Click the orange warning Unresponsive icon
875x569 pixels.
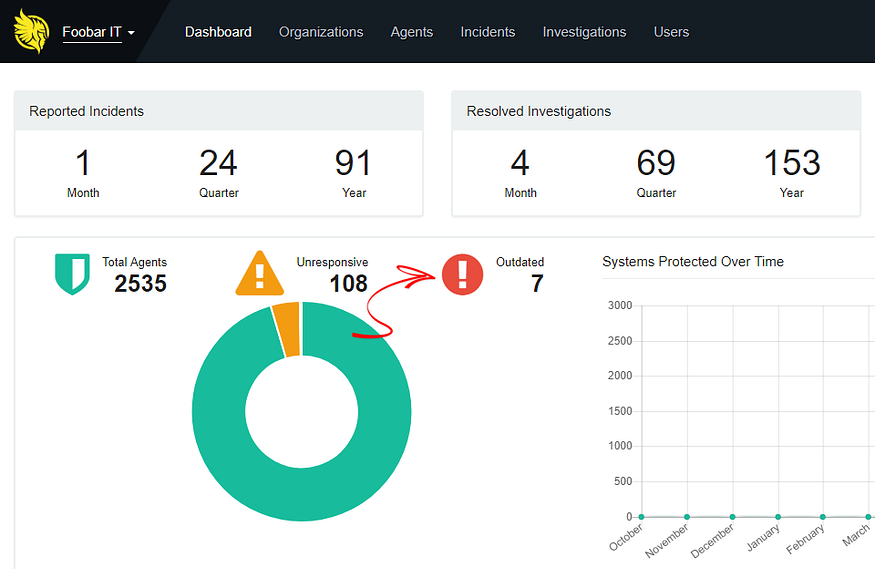pos(259,273)
